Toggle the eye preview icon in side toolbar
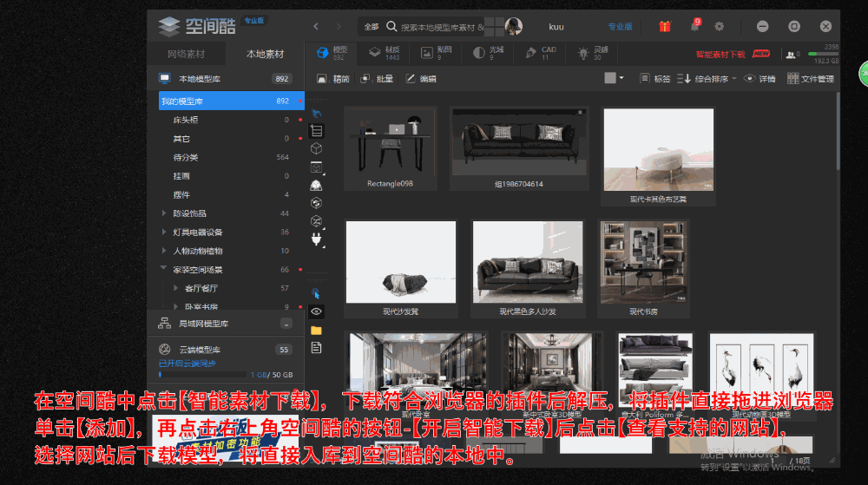The width and height of the screenshot is (868, 485). [x=316, y=311]
